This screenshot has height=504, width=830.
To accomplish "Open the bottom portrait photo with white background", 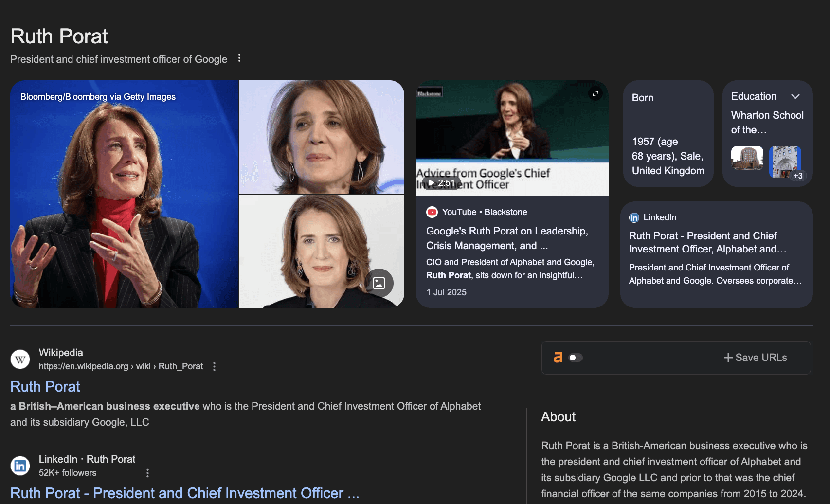I will coord(322,252).
